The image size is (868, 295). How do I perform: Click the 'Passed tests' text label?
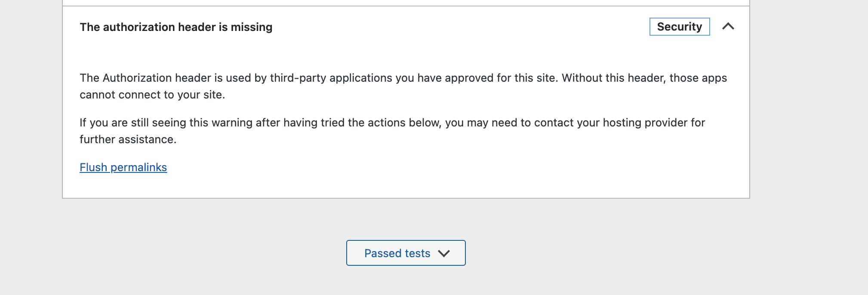point(397,253)
